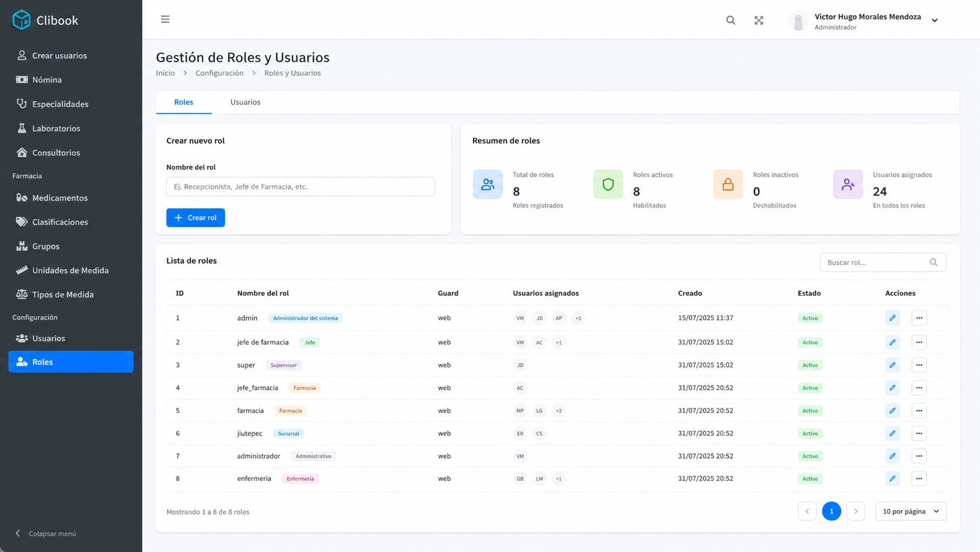
Task: Click the Roles activos shield icon
Action: [x=608, y=184]
